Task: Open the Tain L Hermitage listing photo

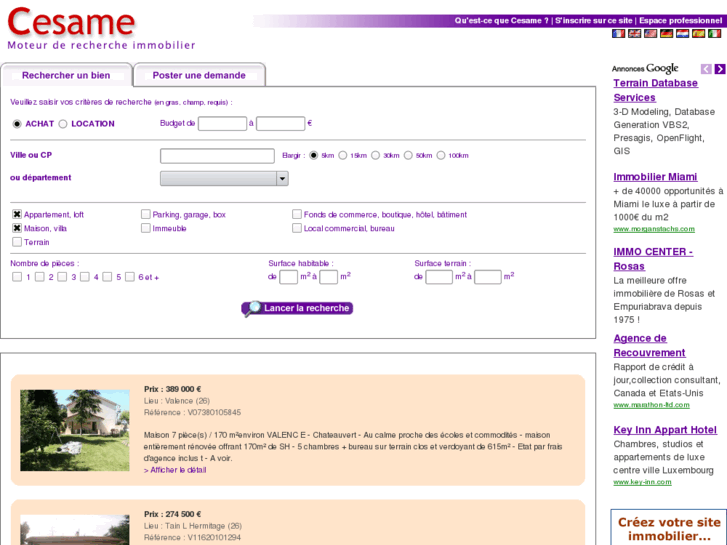Action: click(75, 530)
